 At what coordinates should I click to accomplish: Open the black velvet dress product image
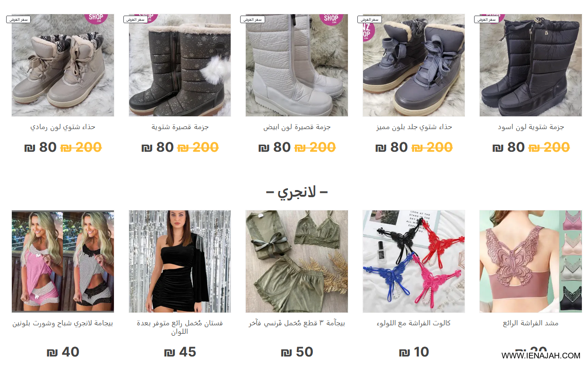pos(180,261)
